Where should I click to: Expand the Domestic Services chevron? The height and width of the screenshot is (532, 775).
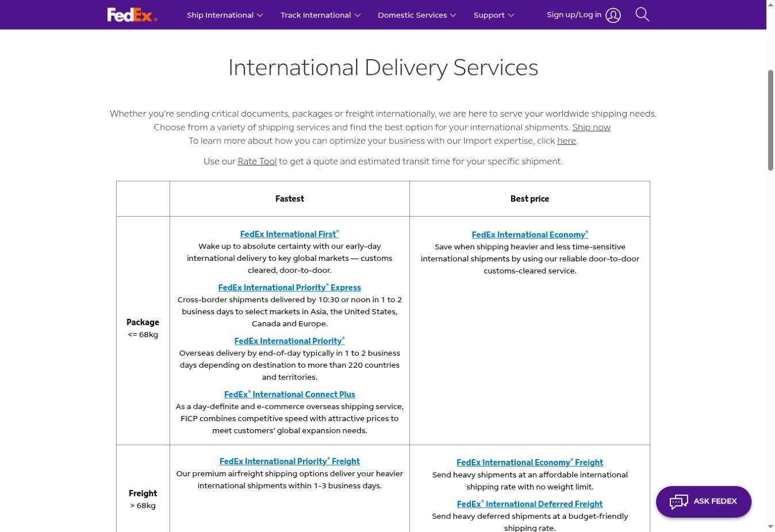453,16
